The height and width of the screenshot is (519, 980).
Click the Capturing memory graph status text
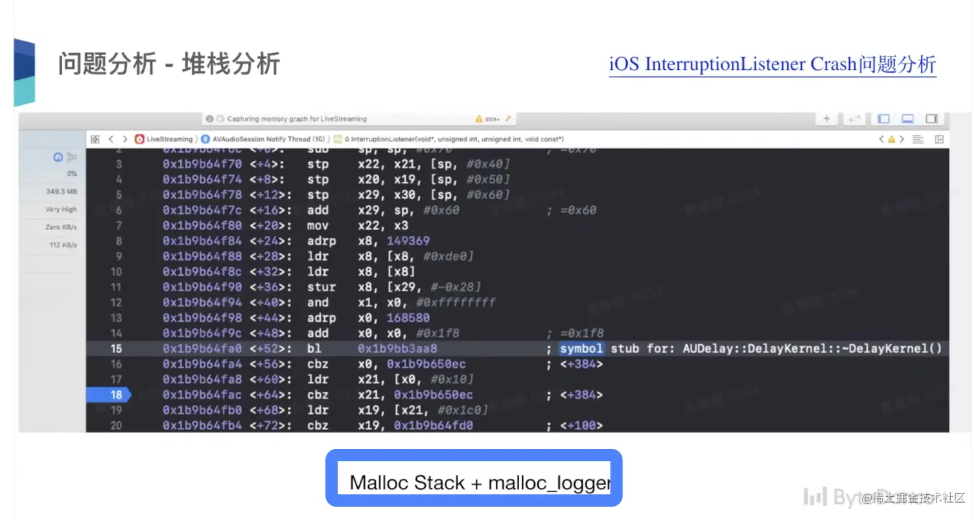[x=297, y=119]
